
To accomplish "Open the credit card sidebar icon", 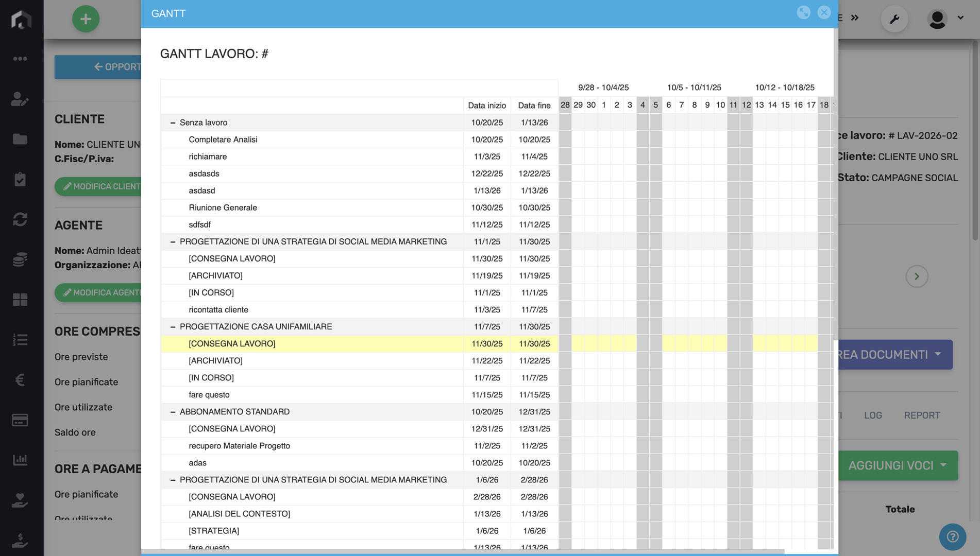I will pos(20,420).
